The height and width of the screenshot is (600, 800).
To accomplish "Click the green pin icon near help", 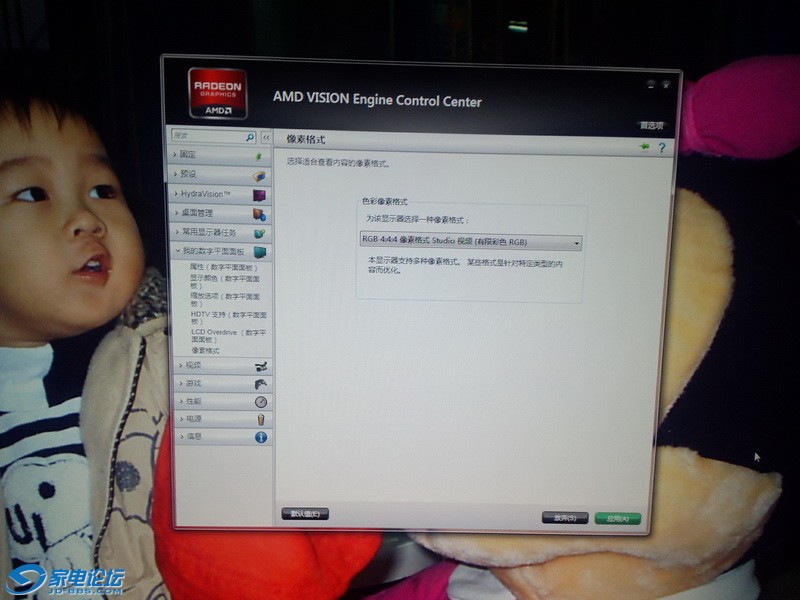I will [645, 146].
